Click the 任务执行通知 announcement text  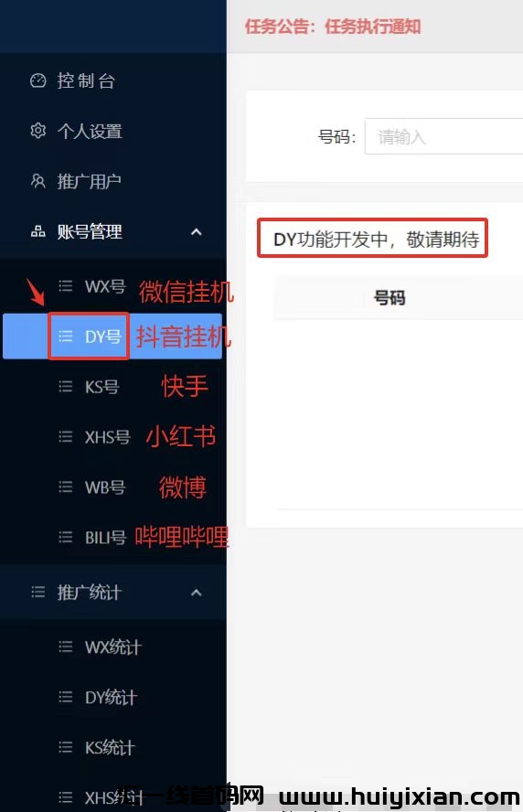pos(373,26)
